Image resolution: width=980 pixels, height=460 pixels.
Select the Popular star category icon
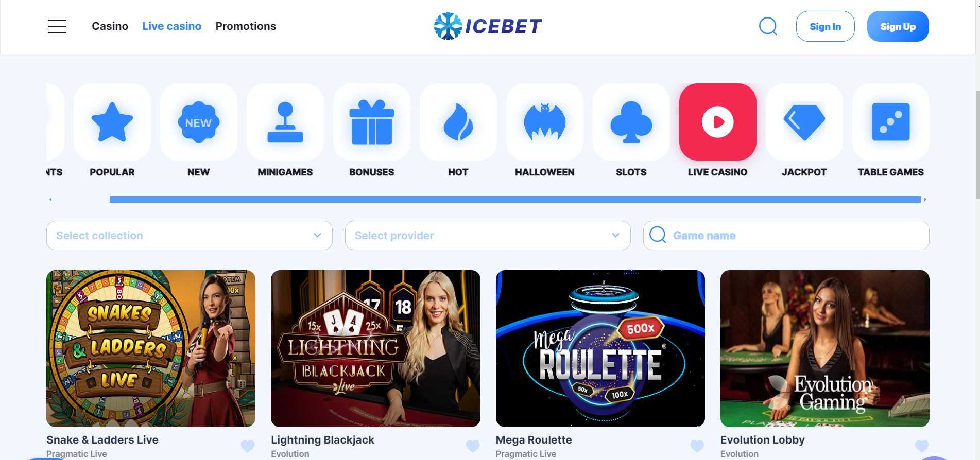tap(112, 122)
